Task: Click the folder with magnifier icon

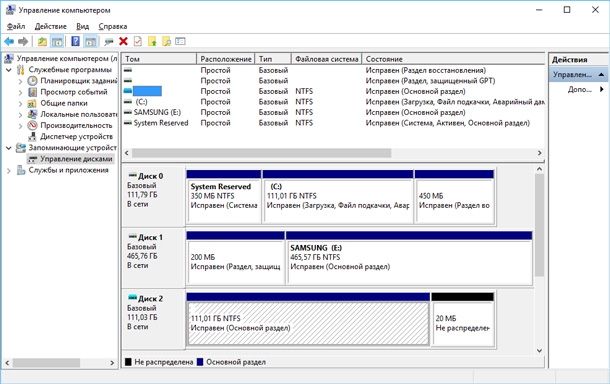Action: (166, 41)
